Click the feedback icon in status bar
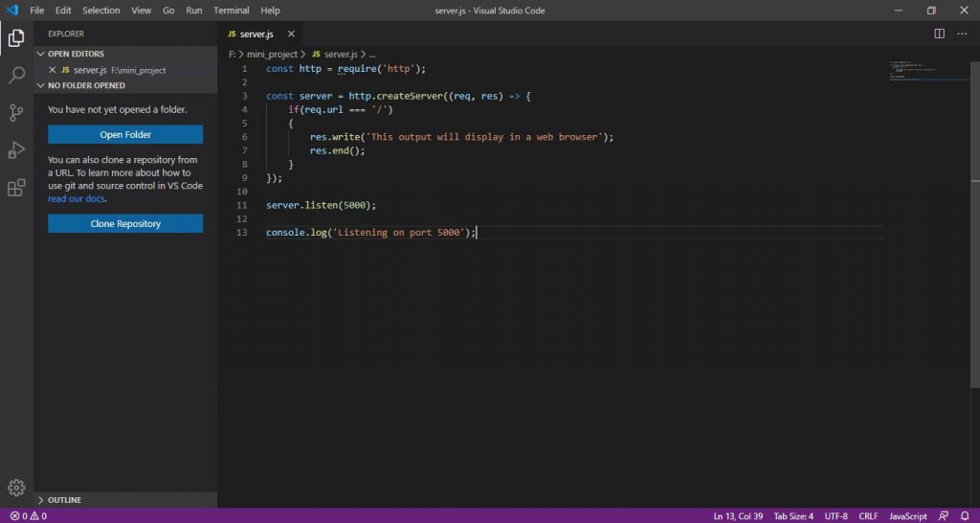The image size is (980, 523). pyautogui.click(x=943, y=516)
